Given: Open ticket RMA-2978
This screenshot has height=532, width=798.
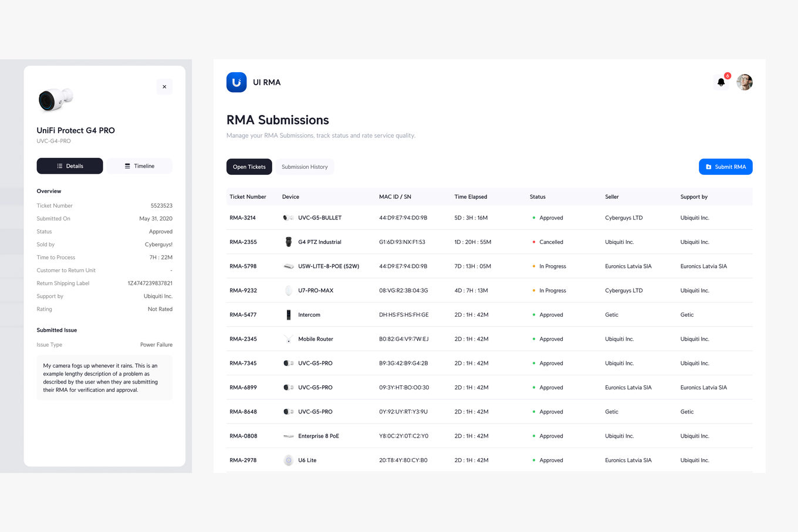Looking at the screenshot, I should click(243, 460).
